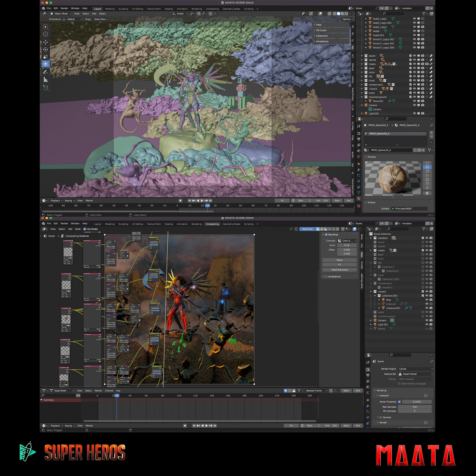Open Modifiers wrench tab in Layout properties

[359, 170]
